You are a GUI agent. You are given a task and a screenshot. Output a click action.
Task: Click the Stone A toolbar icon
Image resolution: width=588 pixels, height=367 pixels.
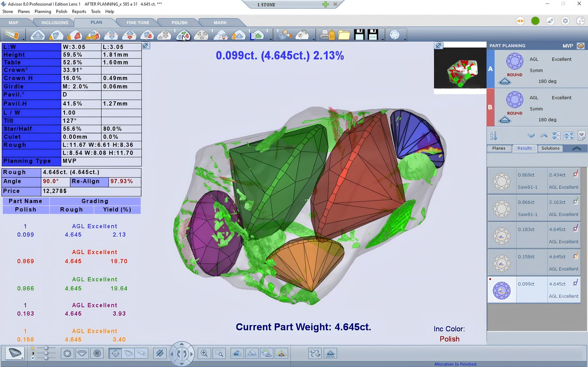pos(55,35)
